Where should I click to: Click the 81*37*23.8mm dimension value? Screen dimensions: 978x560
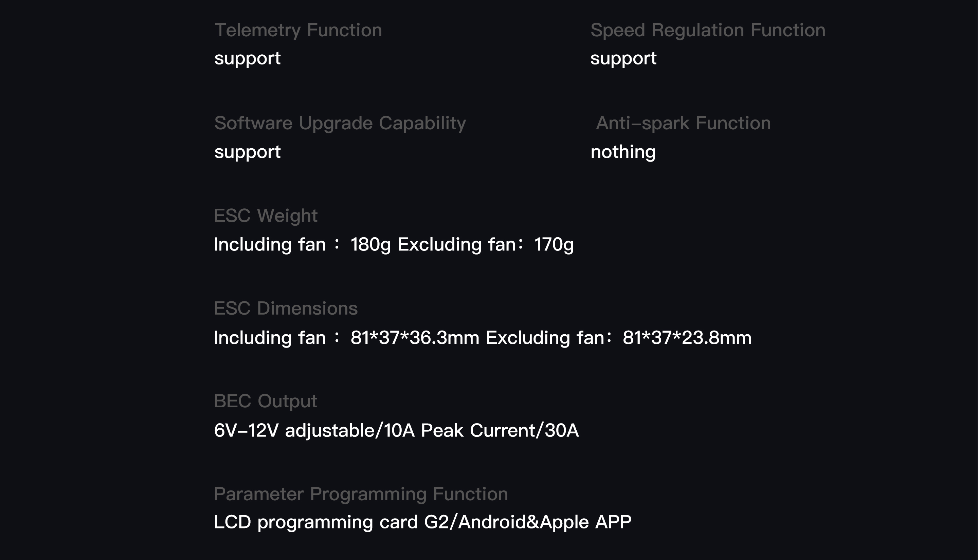687,338
